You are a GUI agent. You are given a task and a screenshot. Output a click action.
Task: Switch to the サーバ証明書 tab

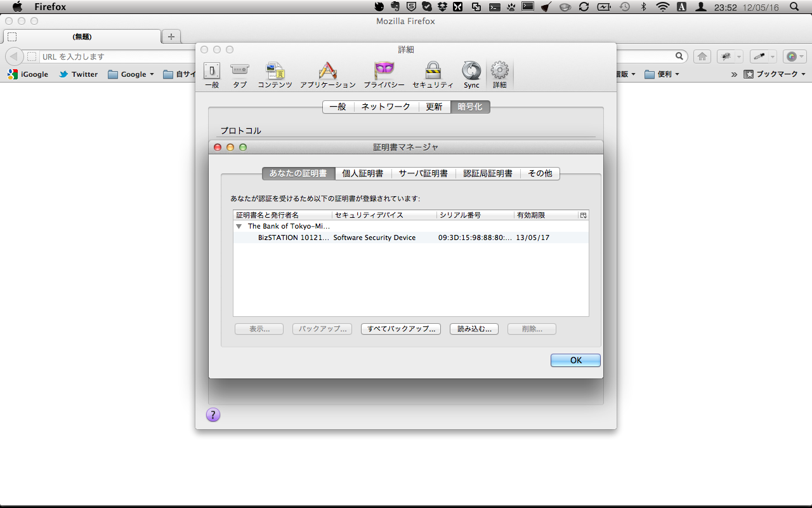pyautogui.click(x=423, y=173)
